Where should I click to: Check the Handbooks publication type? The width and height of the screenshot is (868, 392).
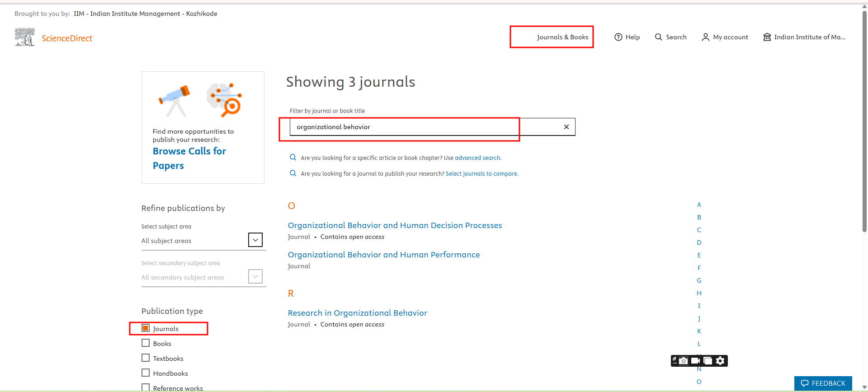[x=146, y=373]
